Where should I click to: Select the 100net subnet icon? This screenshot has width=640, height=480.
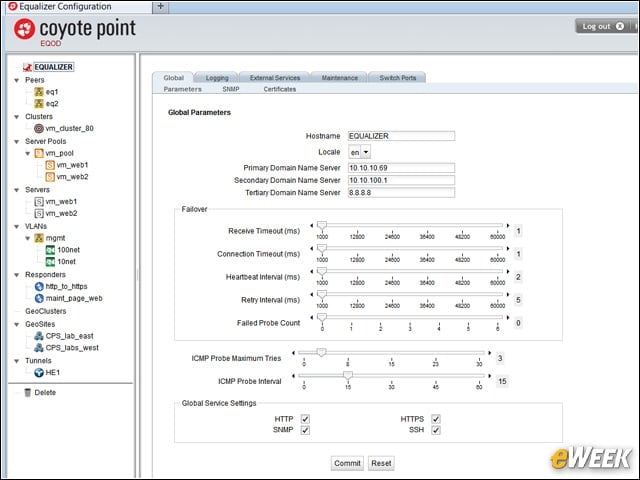(50, 250)
